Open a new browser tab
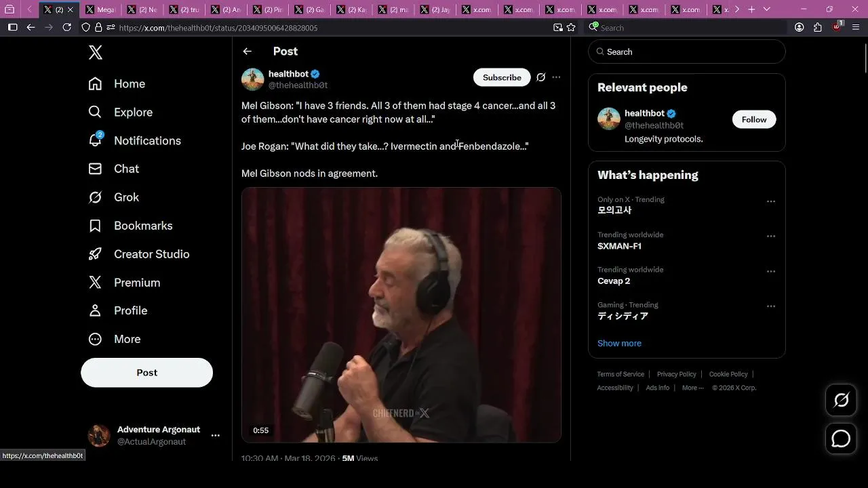Viewport: 868px width, 488px height. 751,9
